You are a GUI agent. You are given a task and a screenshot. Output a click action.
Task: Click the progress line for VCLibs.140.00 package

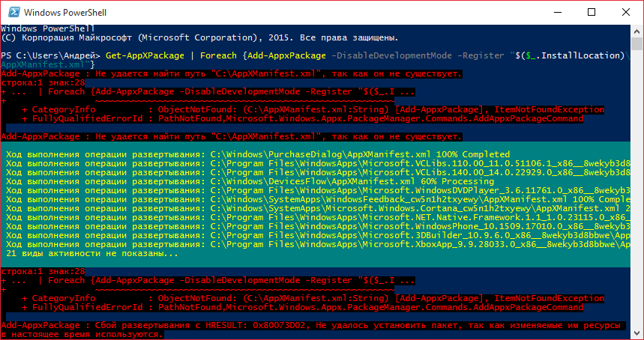(319, 173)
